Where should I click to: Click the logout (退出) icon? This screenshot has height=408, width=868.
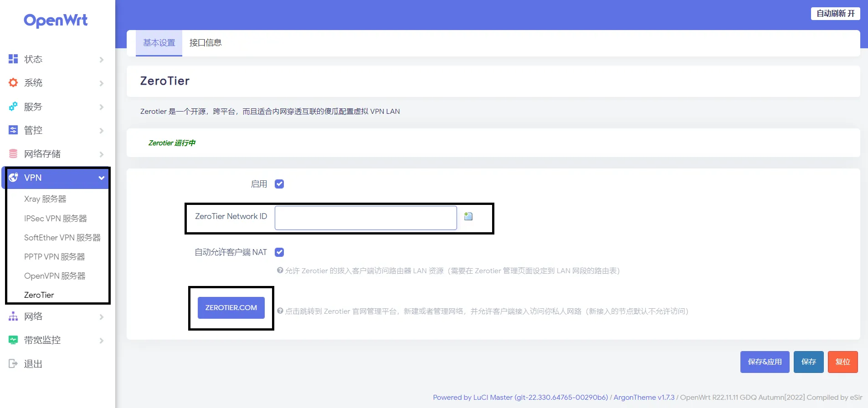tap(13, 364)
